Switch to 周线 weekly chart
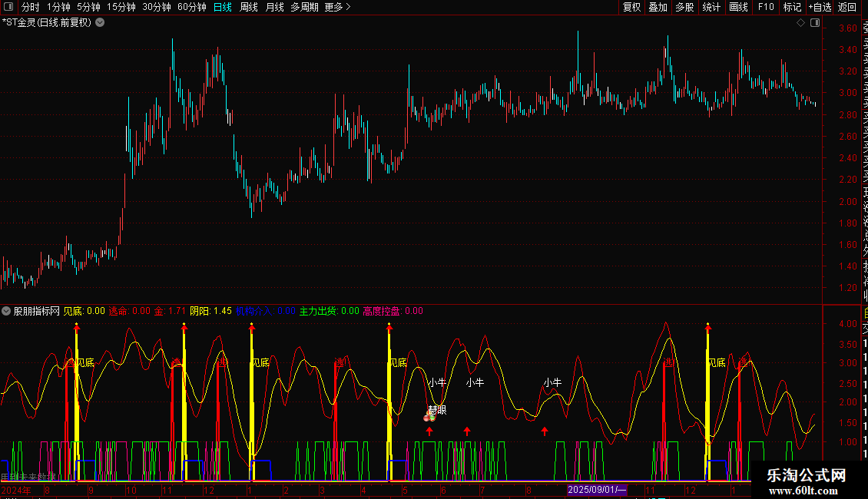868x499 pixels. click(x=249, y=7)
